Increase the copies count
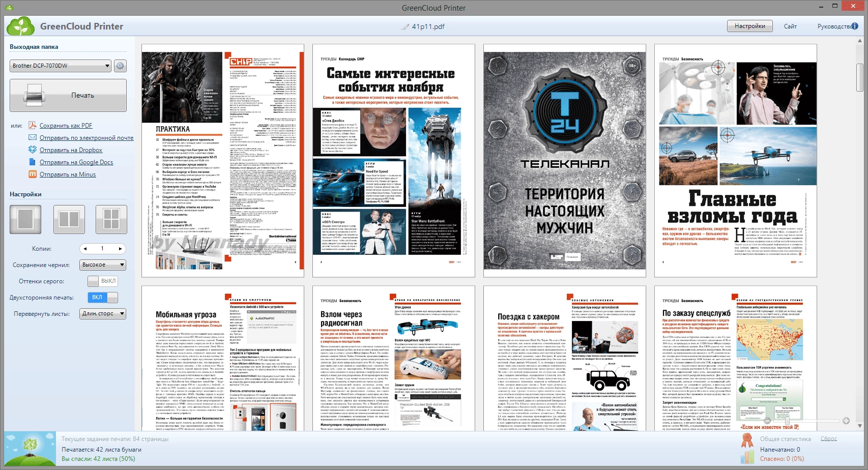 (120, 249)
